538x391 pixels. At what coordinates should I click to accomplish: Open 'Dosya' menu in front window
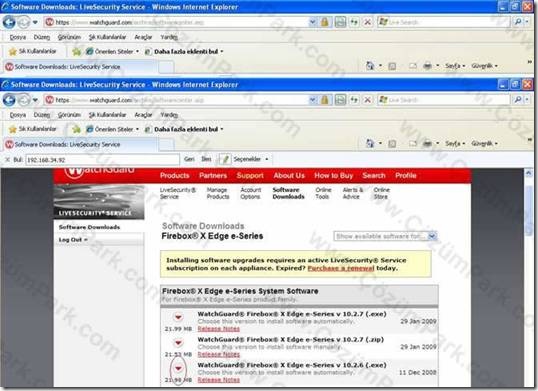coord(18,115)
